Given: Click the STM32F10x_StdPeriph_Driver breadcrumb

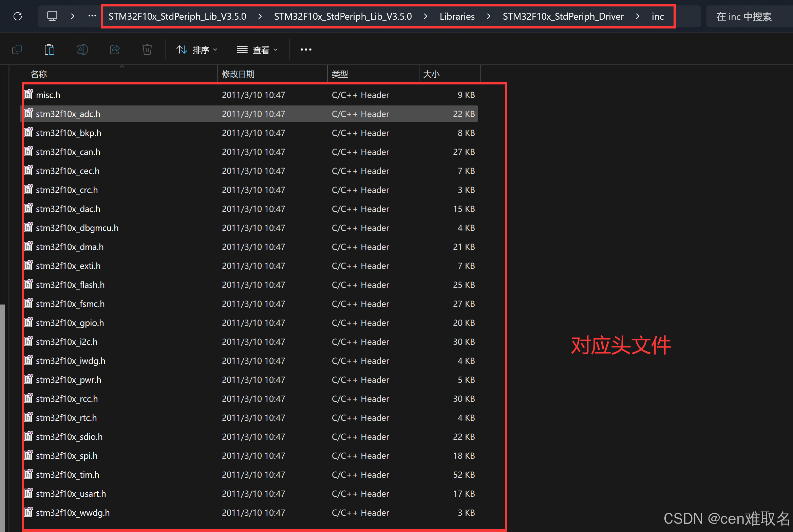Looking at the screenshot, I should [x=563, y=16].
